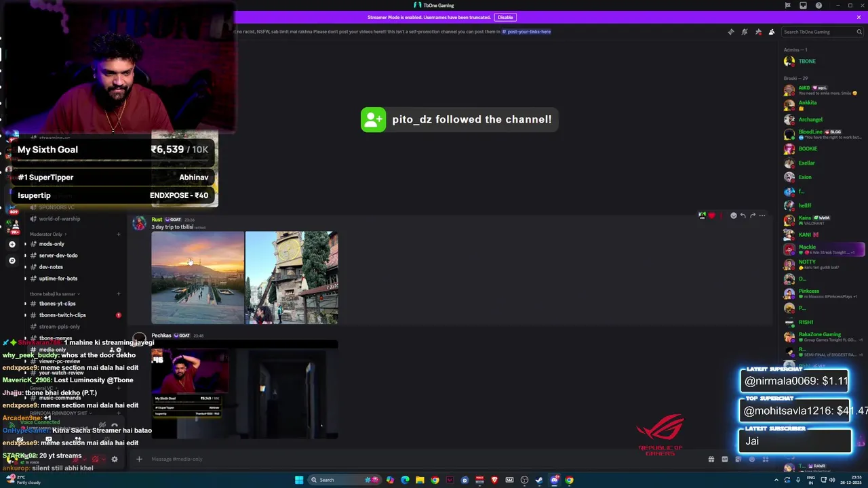This screenshot has width=868, height=488.
Task: Add channel to tbone babaji ka sansar category
Action: tap(118, 294)
